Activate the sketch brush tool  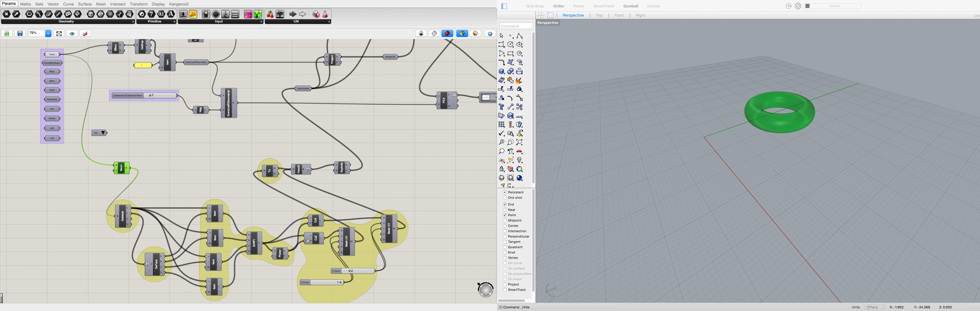85,34
